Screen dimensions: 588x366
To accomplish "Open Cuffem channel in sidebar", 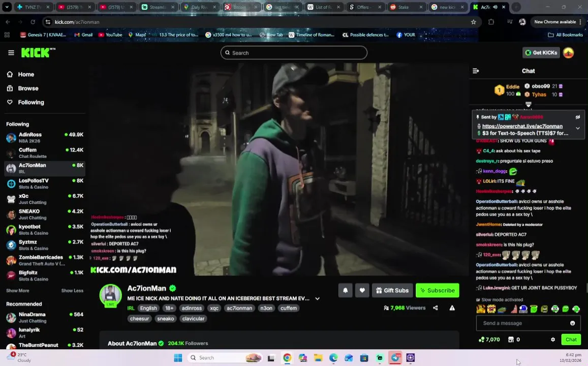I will tap(45, 153).
